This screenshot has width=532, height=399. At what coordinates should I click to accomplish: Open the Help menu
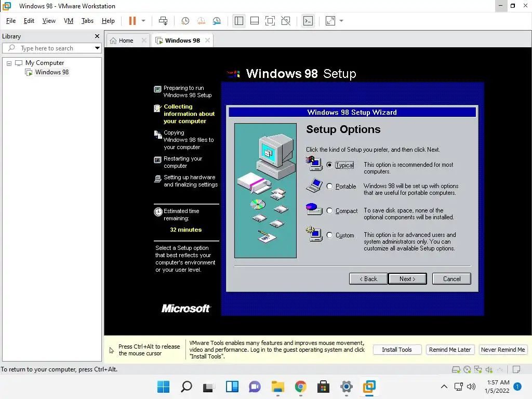pyautogui.click(x=108, y=21)
